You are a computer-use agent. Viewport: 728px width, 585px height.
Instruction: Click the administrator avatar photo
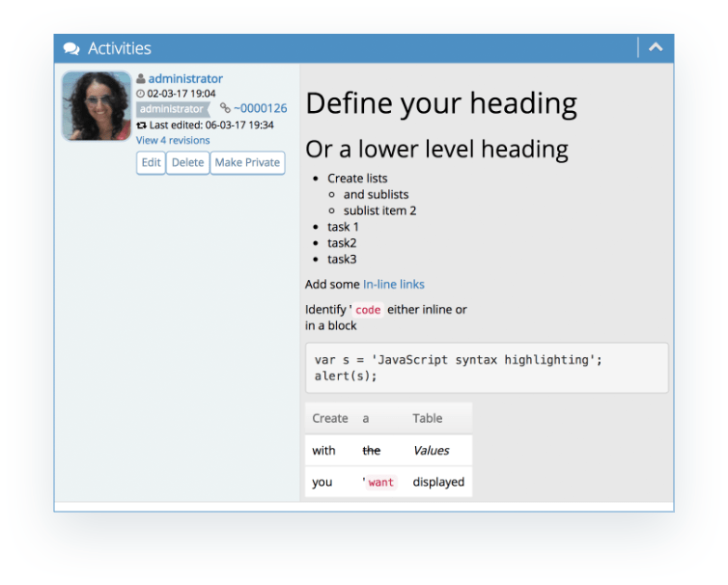click(x=97, y=106)
